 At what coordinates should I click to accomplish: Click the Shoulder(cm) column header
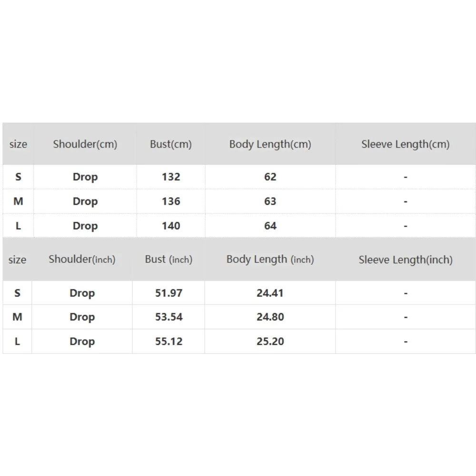click(x=85, y=144)
